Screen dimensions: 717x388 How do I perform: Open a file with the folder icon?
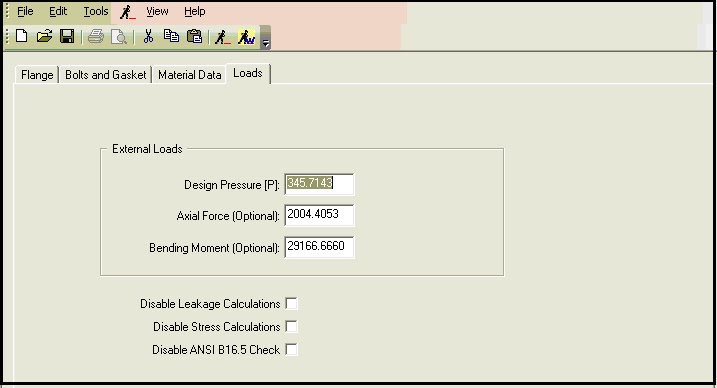[x=44, y=36]
